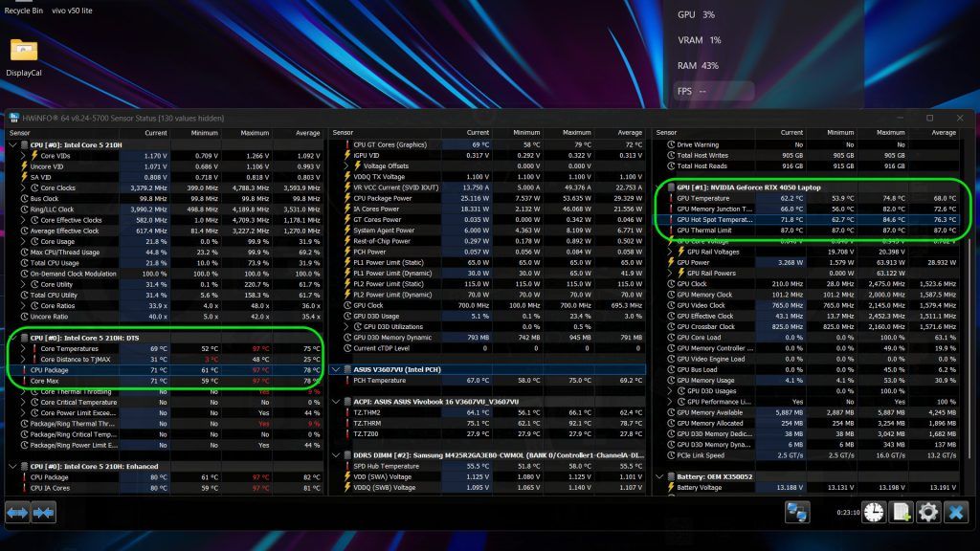Viewport: 980px width, 551px height.
Task: Collapse CPU [#0]: Intel Core 5 210H group
Action: click(x=12, y=145)
